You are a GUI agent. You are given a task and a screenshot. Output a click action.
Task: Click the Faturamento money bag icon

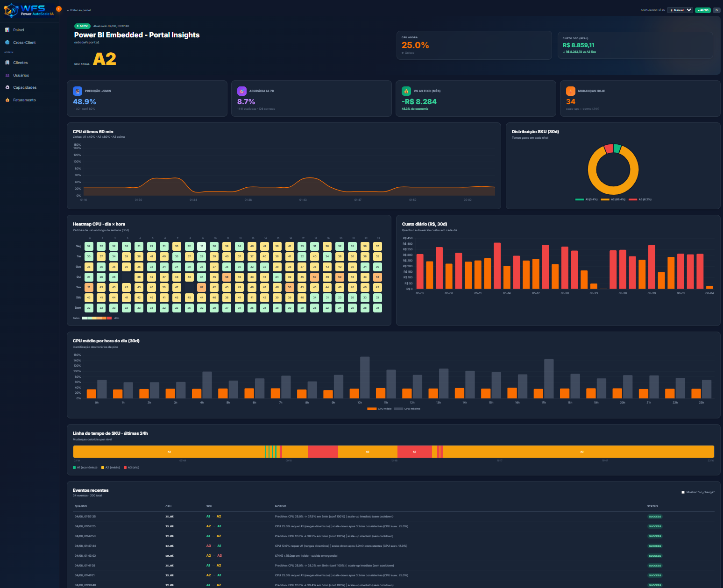[x=7, y=100]
